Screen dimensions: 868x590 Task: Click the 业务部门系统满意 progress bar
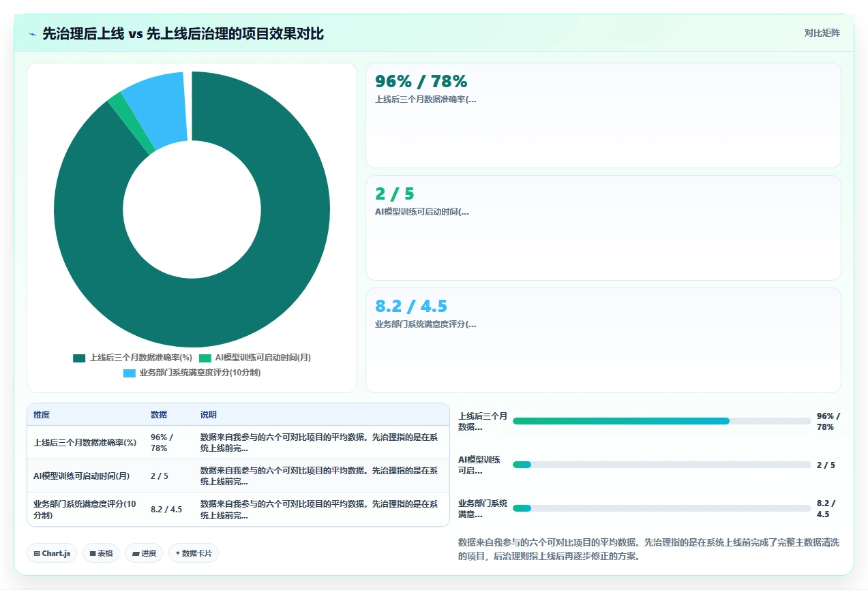[x=661, y=508]
